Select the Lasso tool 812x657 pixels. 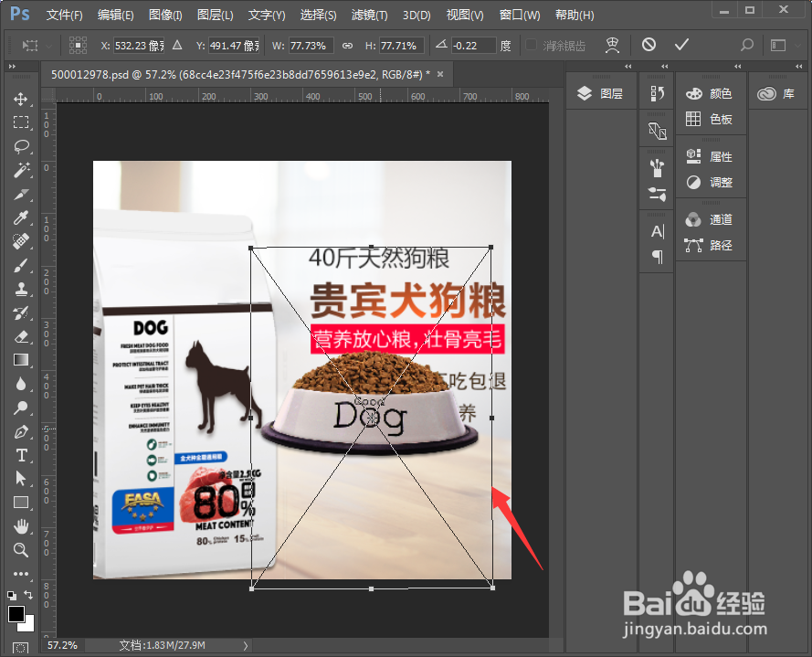(x=21, y=146)
